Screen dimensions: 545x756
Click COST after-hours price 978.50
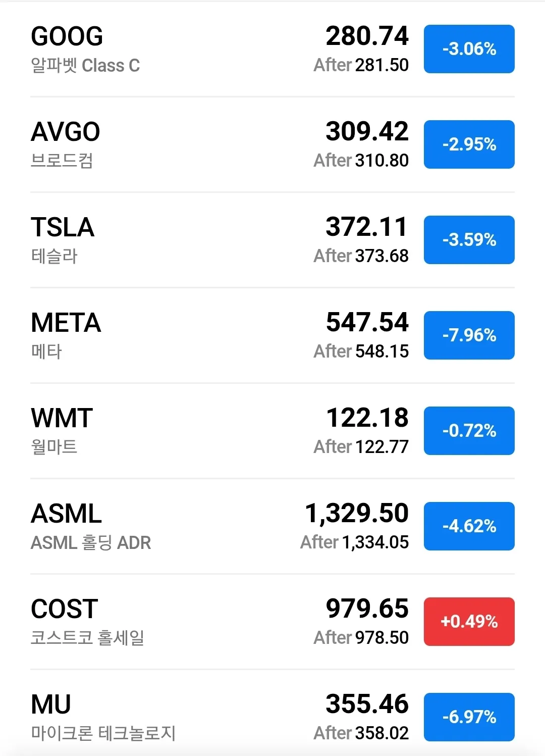[381, 638]
